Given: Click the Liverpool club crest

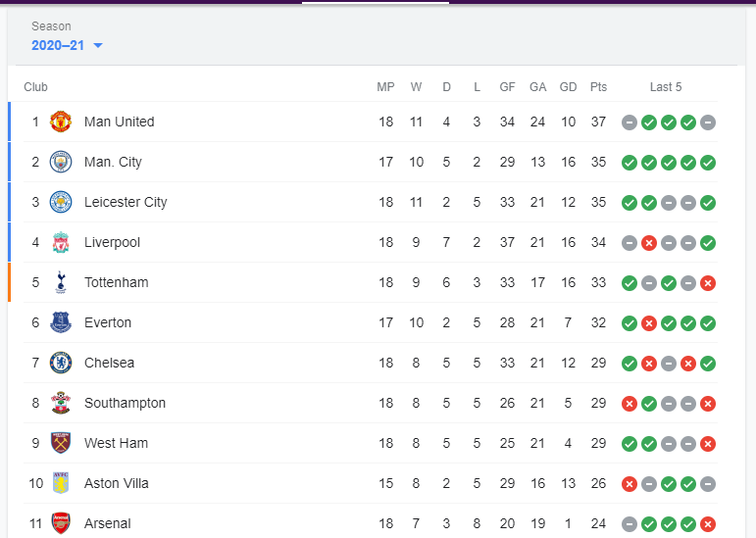Looking at the screenshot, I should click(x=61, y=242).
